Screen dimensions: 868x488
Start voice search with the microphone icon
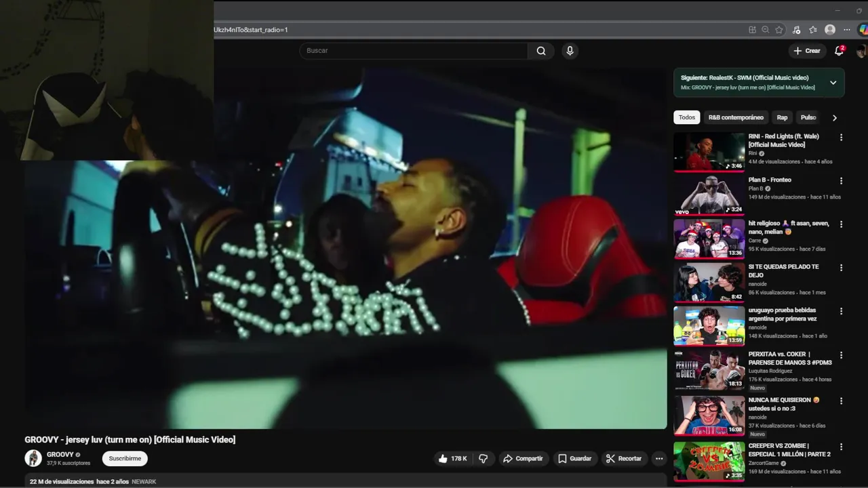coord(570,51)
